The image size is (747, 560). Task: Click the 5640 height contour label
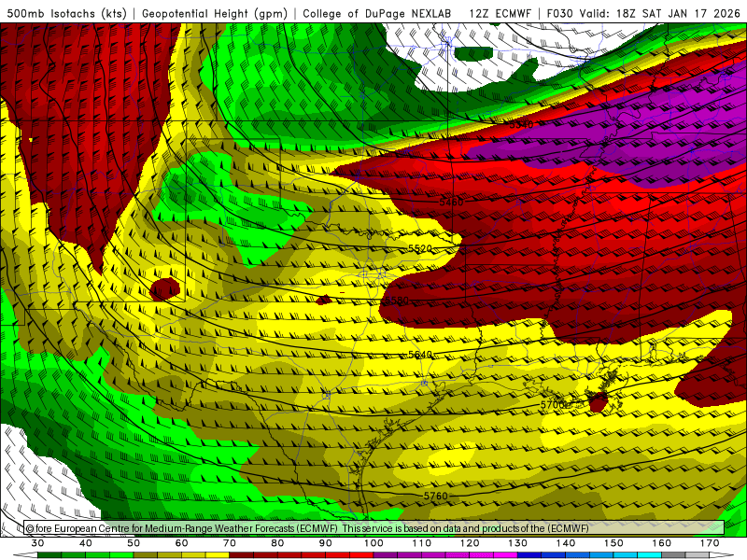point(420,355)
